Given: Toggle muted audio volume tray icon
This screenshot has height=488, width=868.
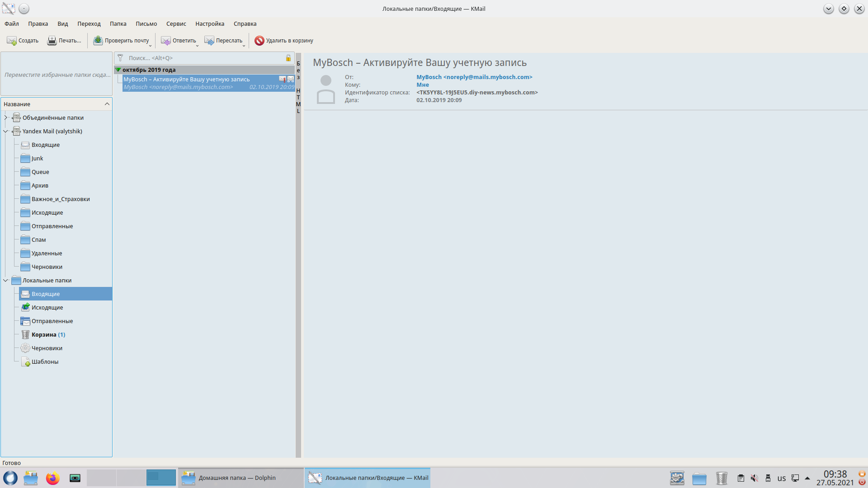Looking at the screenshot, I should (754, 478).
